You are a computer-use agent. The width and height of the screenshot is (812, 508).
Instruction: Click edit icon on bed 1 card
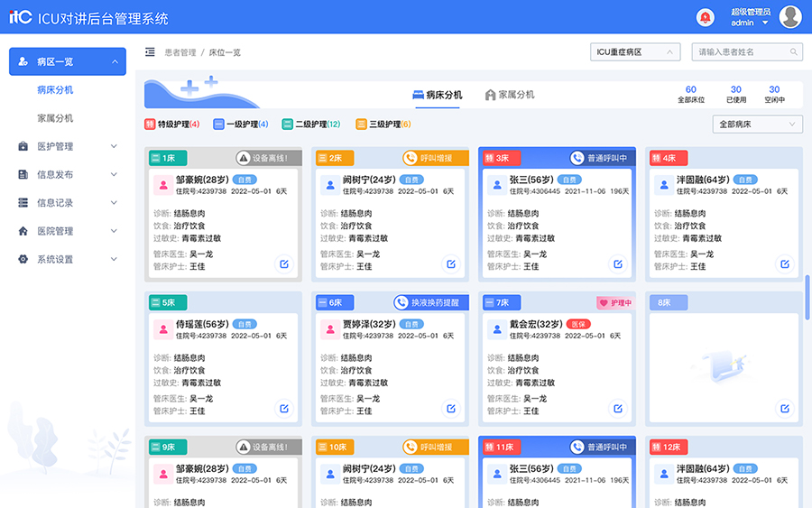(x=284, y=264)
